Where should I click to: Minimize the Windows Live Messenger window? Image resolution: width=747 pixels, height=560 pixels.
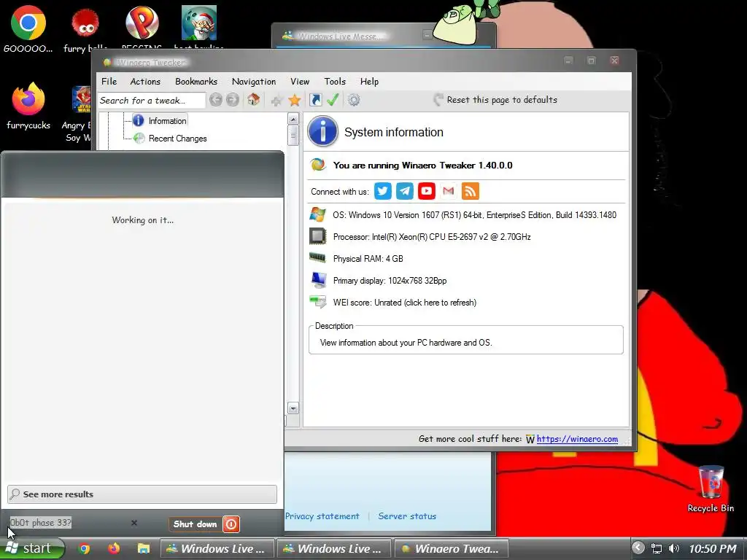click(x=427, y=35)
